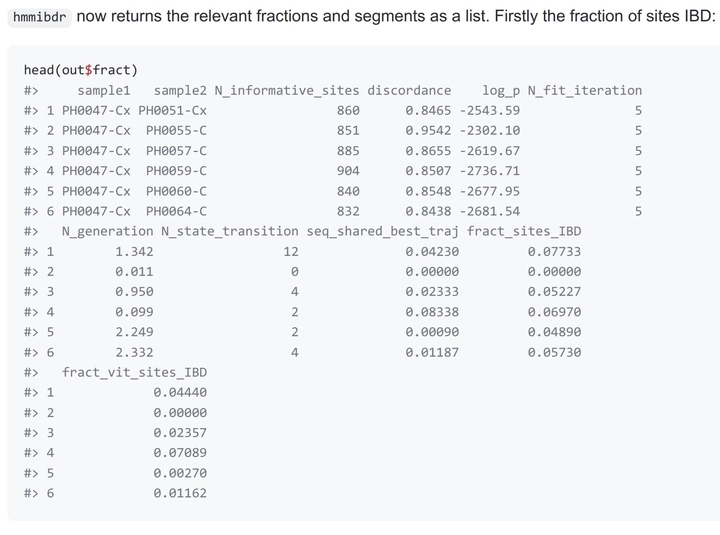Click the N_informative_sites column header
The image size is (720, 535).
(x=287, y=90)
